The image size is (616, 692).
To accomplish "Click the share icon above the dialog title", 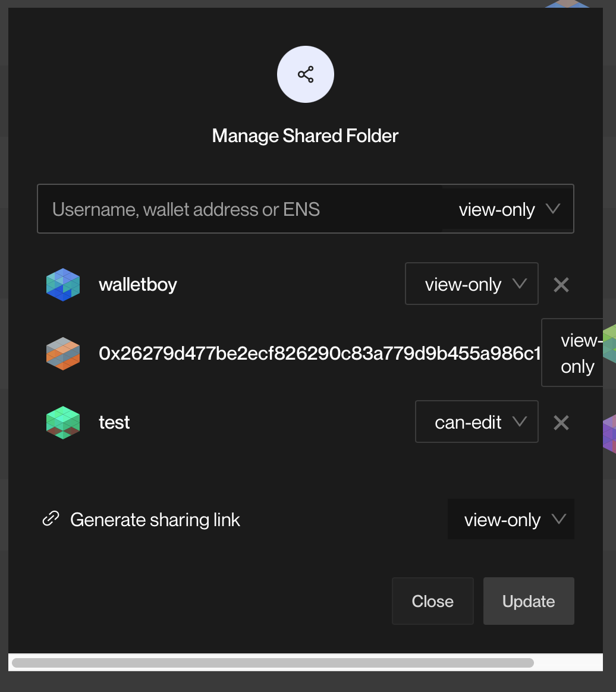I will point(305,74).
